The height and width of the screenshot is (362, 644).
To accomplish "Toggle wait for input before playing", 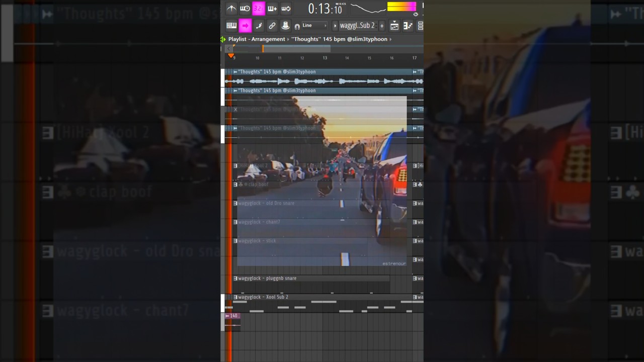I will tap(245, 9).
